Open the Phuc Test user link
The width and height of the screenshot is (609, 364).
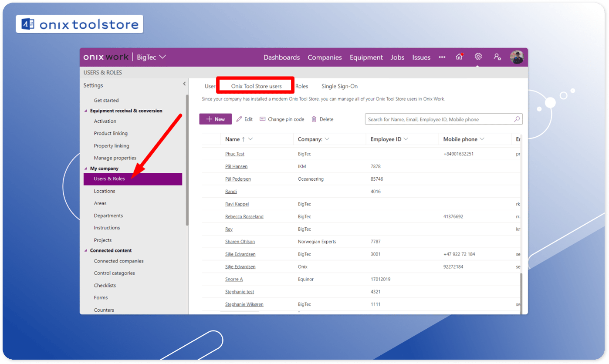(235, 154)
